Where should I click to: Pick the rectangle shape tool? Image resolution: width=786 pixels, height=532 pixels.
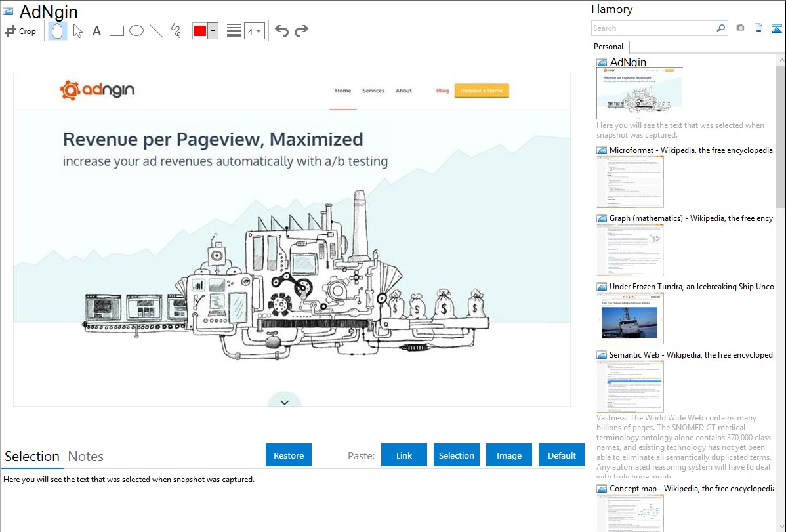click(x=116, y=31)
